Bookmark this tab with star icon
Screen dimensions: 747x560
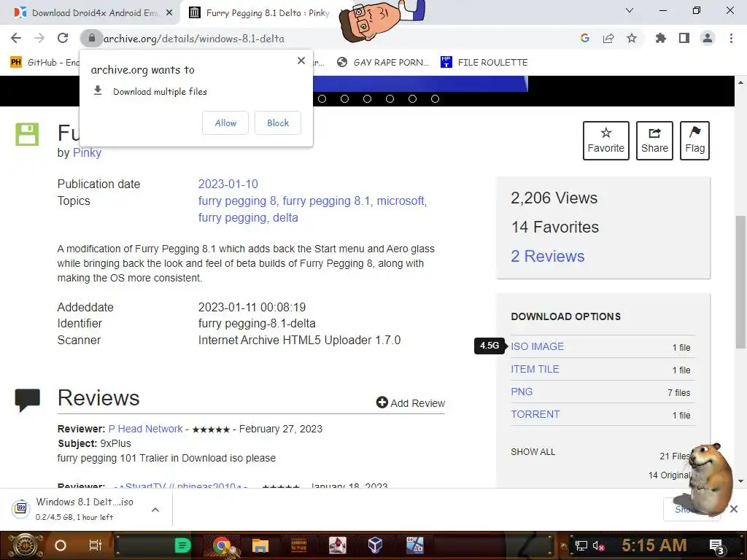point(632,38)
